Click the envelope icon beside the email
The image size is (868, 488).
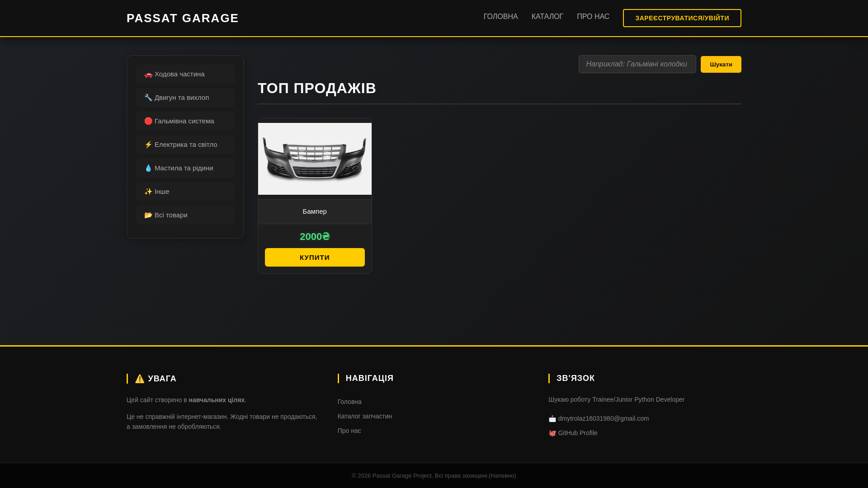[552, 419]
